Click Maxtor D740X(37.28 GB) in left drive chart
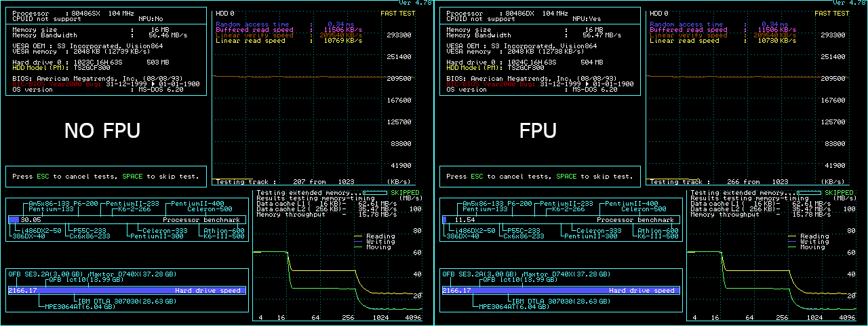This screenshot has height=326, width=868. click(x=132, y=274)
